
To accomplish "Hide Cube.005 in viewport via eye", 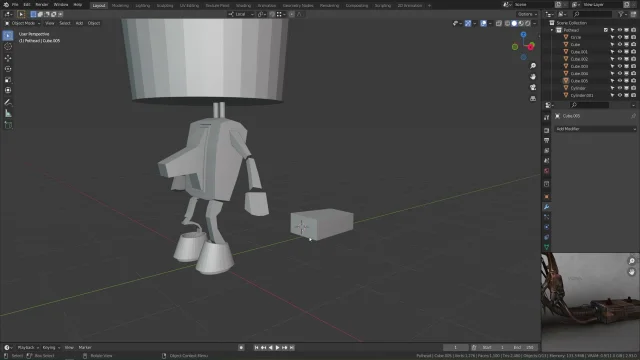I will 620,81.
